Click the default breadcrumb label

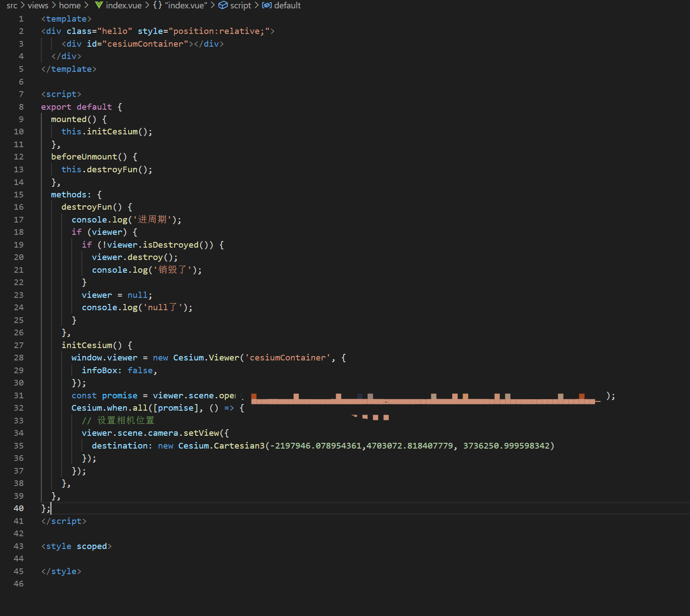pos(287,5)
